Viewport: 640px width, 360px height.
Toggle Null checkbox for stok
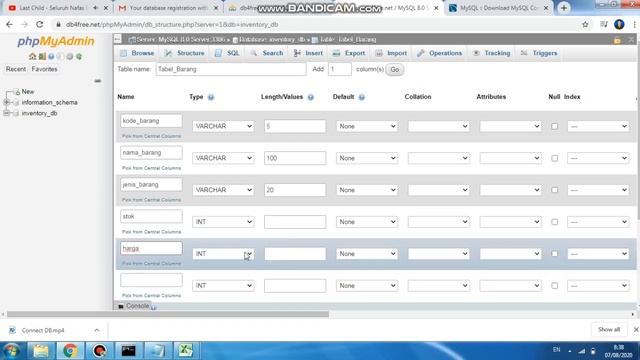[x=554, y=222]
